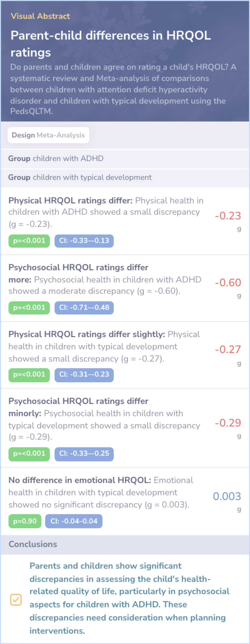The height and width of the screenshot is (644, 250).
Task: Click the 'Parent-child differences in HRQOL ratings' title
Action: pyautogui.click(x=110, y=44)
